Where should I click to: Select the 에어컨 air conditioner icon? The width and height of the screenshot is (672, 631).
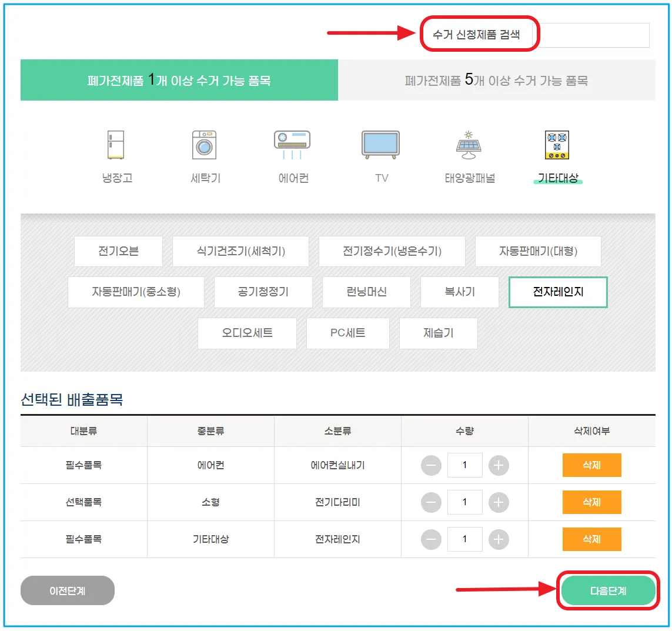tap(292, 153)
